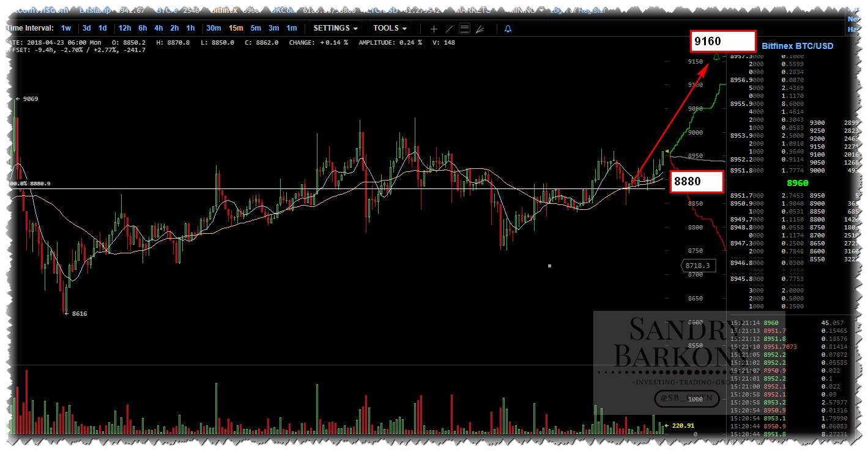Click the 9069 high price marker
The height and width of the screenshot is (451, 868).
(x=26, y=99)
